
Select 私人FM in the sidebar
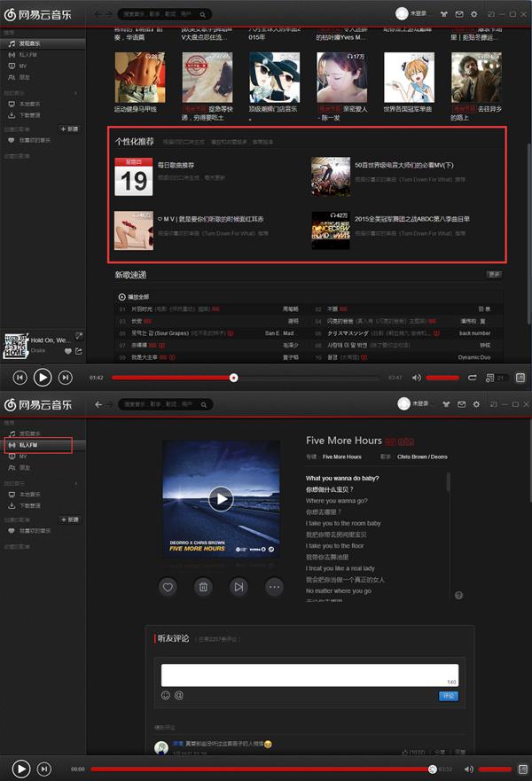click(28, 443)
